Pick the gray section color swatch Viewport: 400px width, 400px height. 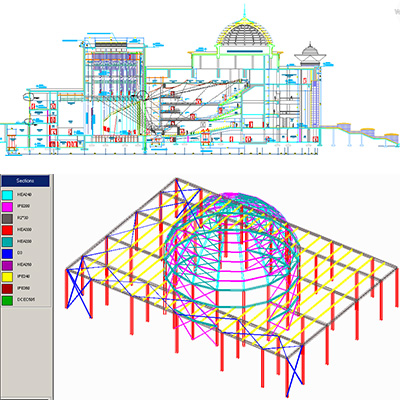[7, 218]
